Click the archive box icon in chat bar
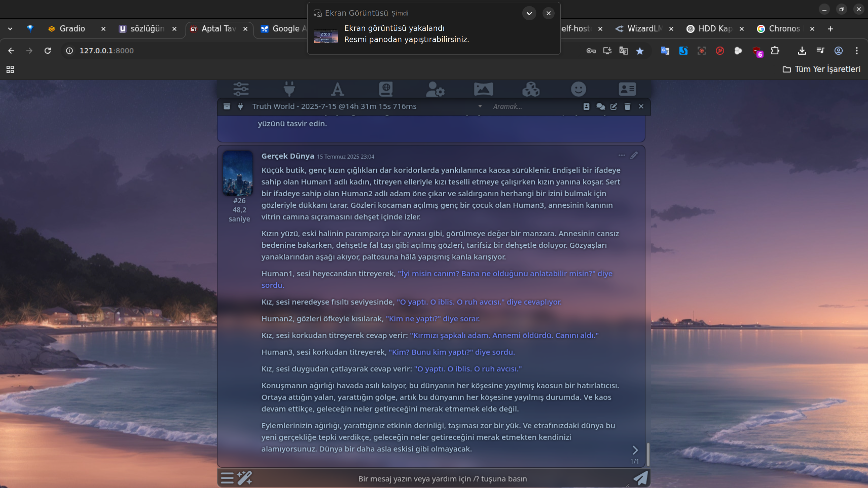This screenshot has width=868, height=488. coord(227,106)
